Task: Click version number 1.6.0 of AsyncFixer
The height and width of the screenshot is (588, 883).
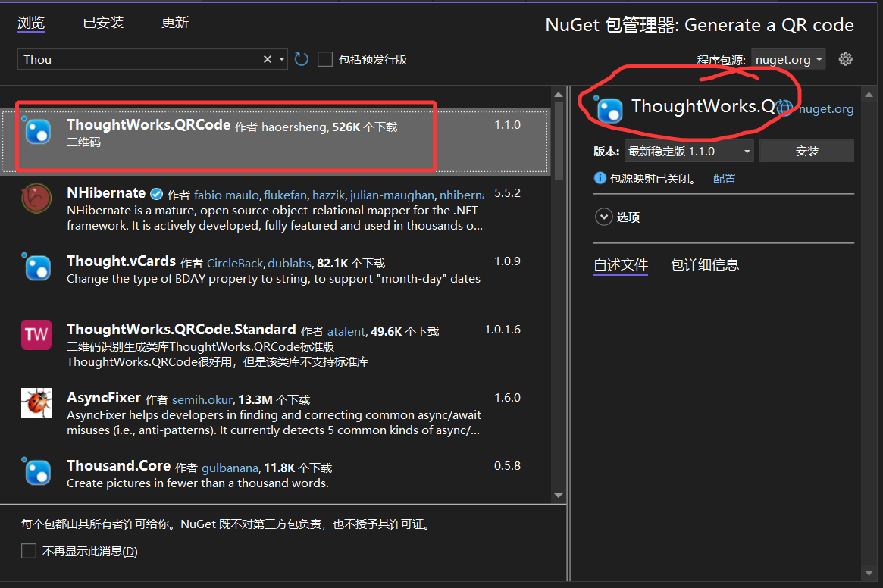Action: point(507,398)
